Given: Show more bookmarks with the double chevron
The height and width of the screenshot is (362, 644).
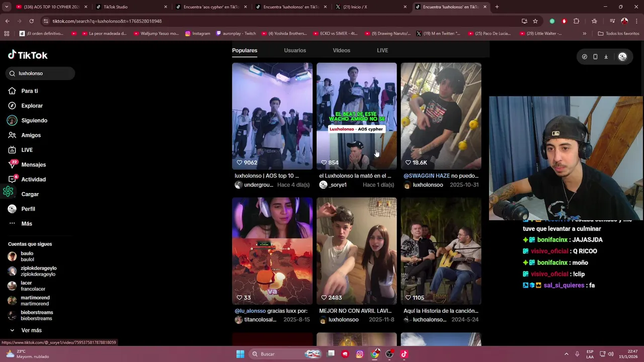Looking at the screenshot, I should pyautogui.click(x=584, y=34).
